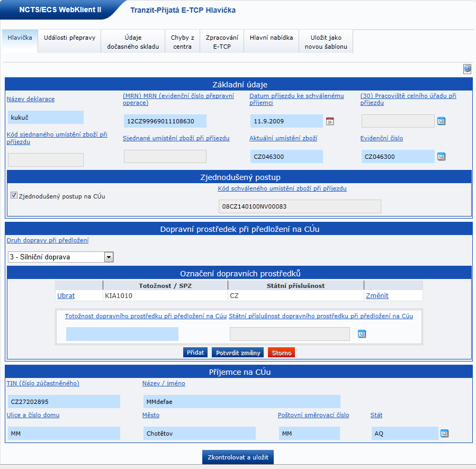Screen dimensions: 476x469
Task: Open lookup icon beside Stát field
Action: pyautogui.click(x=444, y=434)
